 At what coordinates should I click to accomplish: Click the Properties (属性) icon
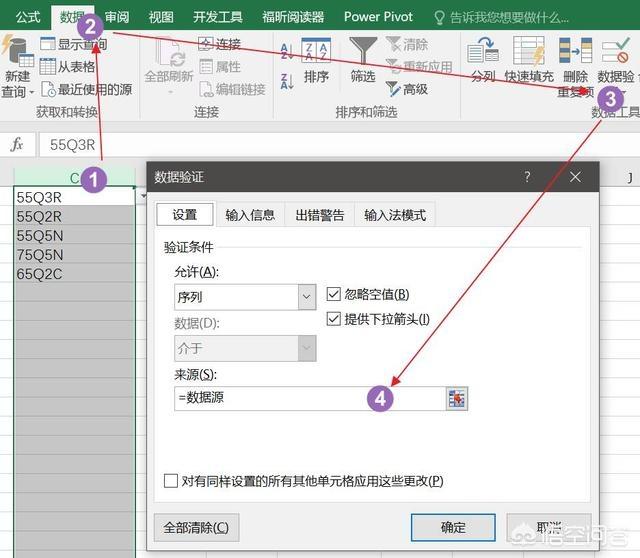pos(206,66)
